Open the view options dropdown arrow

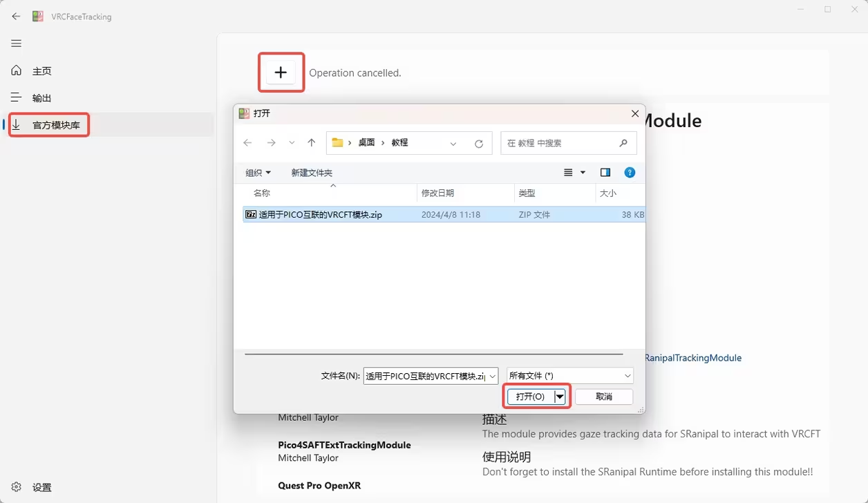pos(583,173)
